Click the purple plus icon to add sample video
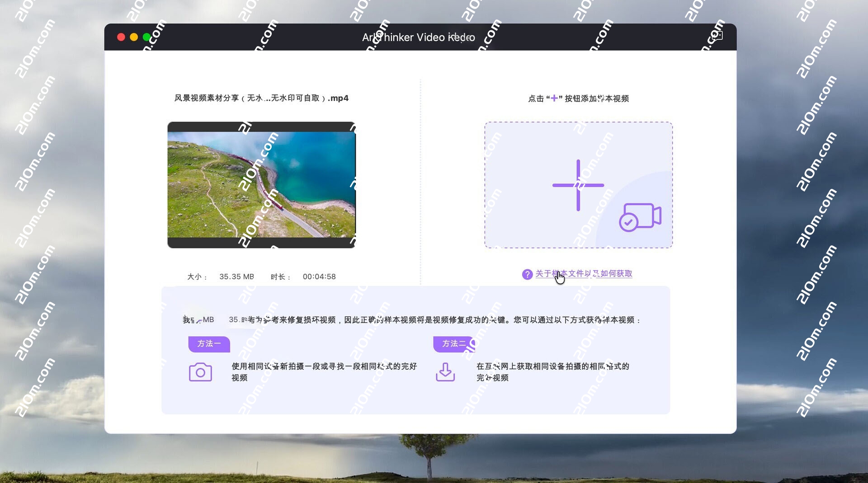The image size is (868, 483). 578,185
